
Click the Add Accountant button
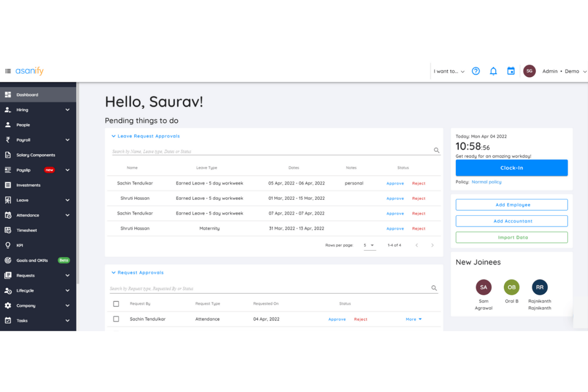click(x=512, y=221)
